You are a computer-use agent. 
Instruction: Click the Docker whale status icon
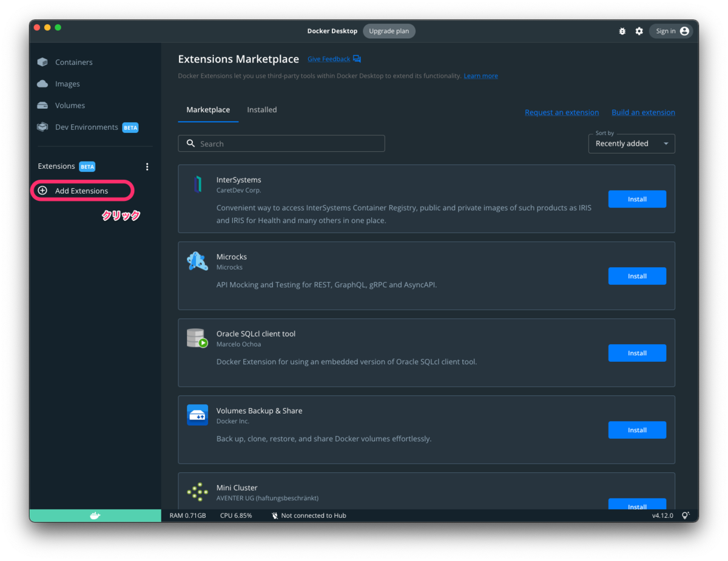tap(95, 515)
